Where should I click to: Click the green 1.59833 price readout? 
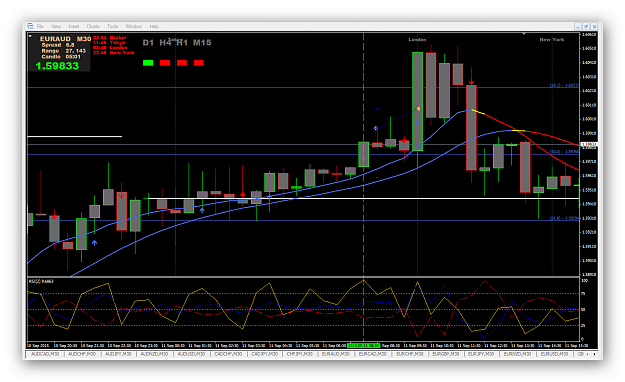[57, 66]
